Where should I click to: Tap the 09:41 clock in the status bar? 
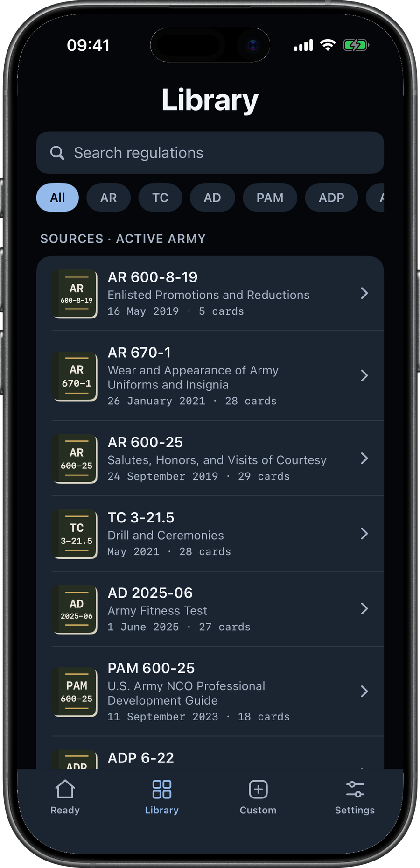tap(88, 45)
